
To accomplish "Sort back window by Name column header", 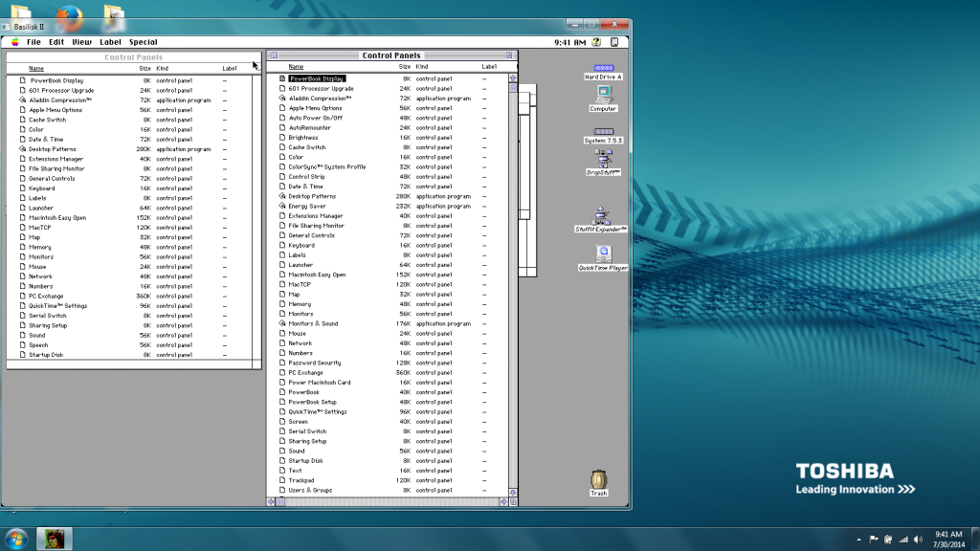I will pyautogui.click(x=36, y=68).
